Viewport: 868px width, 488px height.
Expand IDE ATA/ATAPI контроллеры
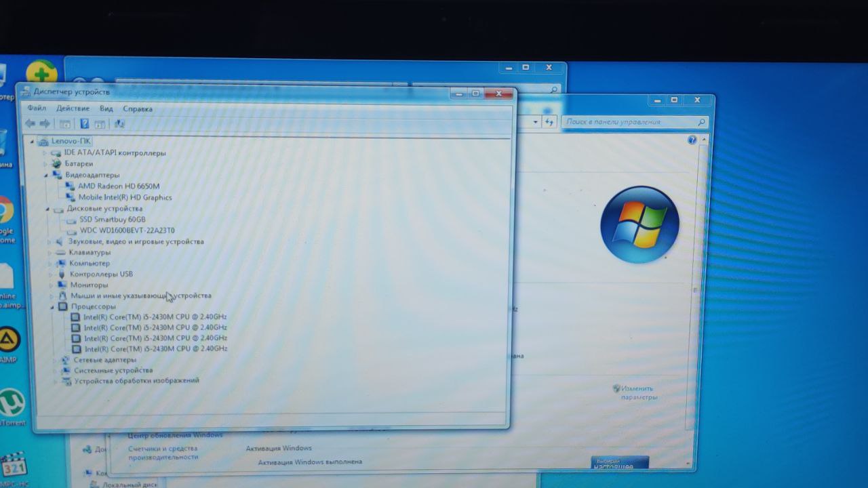coord(45,153)
